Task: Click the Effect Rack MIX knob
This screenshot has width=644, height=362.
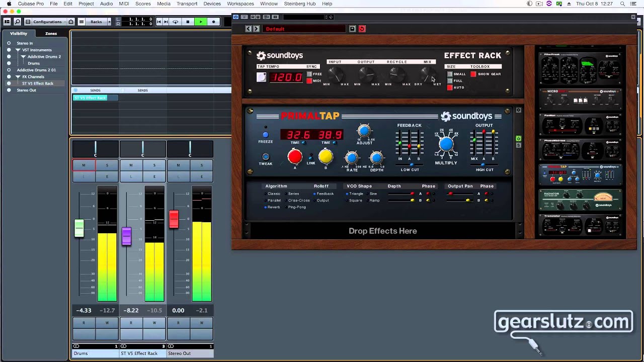Action: click(x=427, y=74)
